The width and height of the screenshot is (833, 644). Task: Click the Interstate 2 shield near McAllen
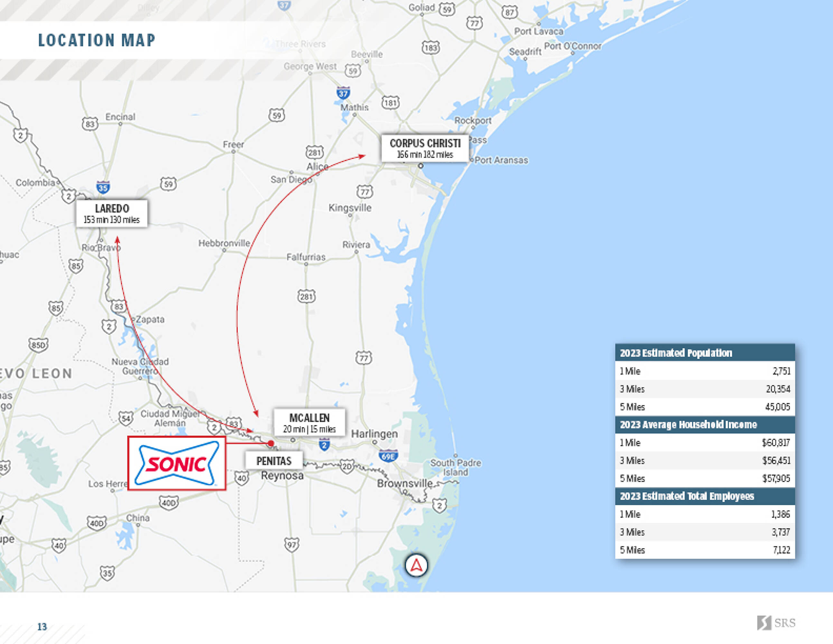click(x=324, y=444)
